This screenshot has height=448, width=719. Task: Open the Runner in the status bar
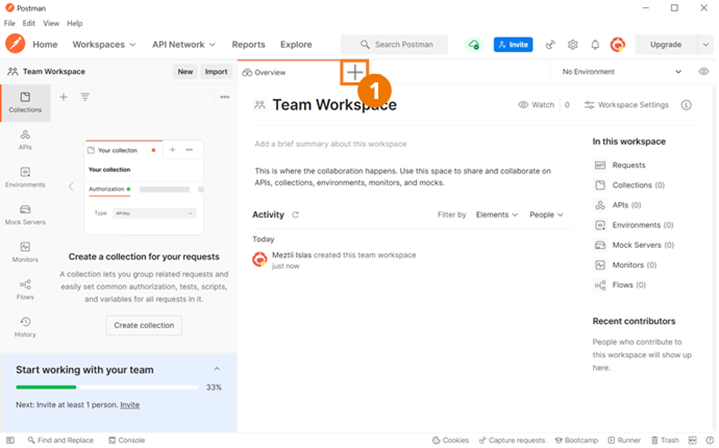[x=624, y=440]
